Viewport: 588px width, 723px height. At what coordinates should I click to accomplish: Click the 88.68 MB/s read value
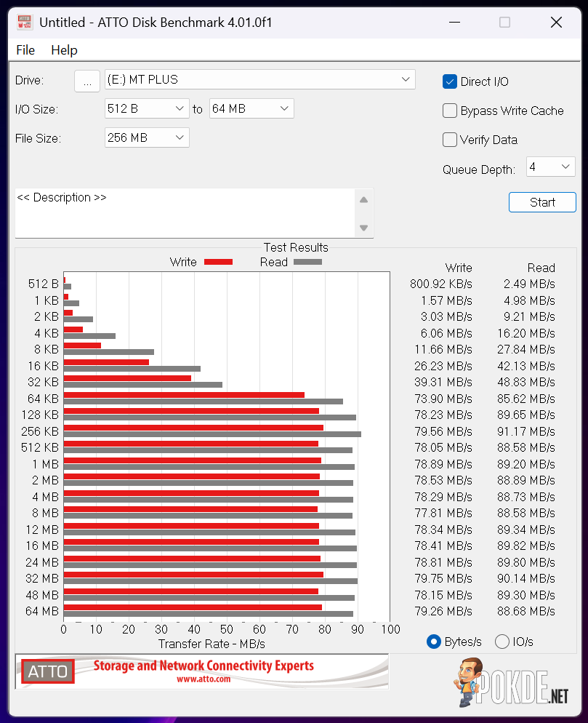[525, 612]
